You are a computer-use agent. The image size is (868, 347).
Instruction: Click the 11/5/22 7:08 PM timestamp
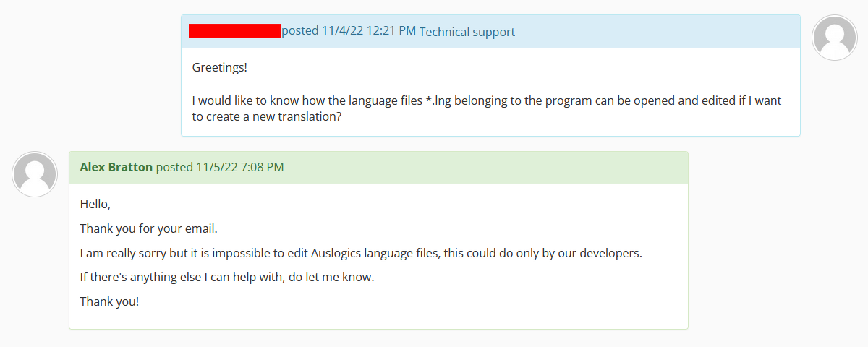pos(239,167)
